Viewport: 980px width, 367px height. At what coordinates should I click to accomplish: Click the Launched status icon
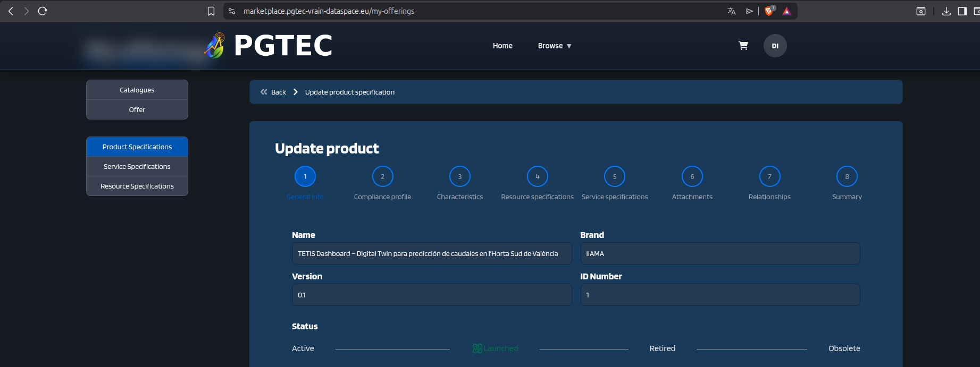click(478, 348)
